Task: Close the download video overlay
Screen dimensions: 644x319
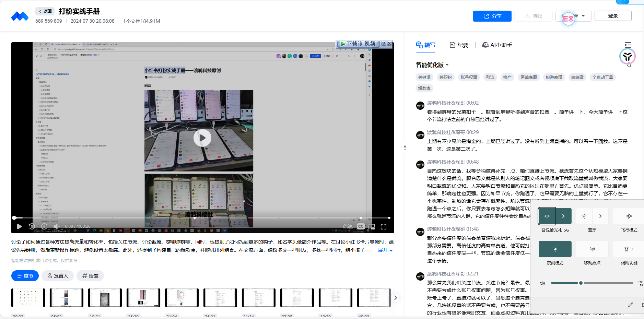Action: tap(389, 44)
